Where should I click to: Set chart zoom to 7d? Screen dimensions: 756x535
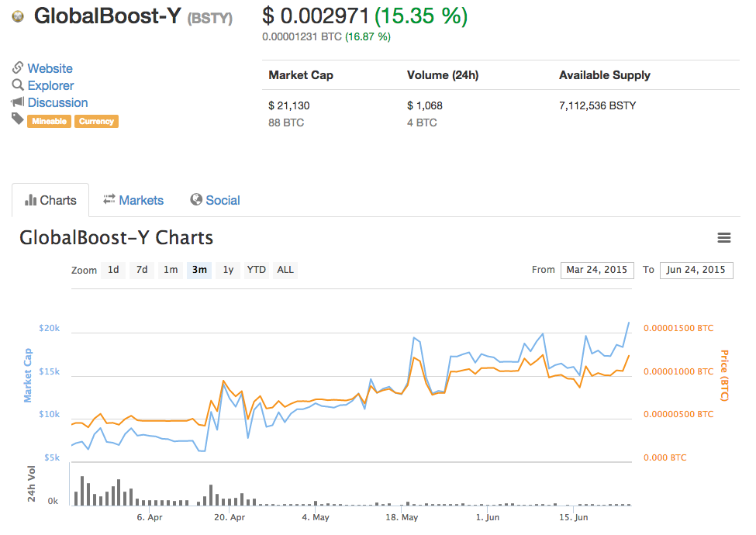click(x=142, y=270)
